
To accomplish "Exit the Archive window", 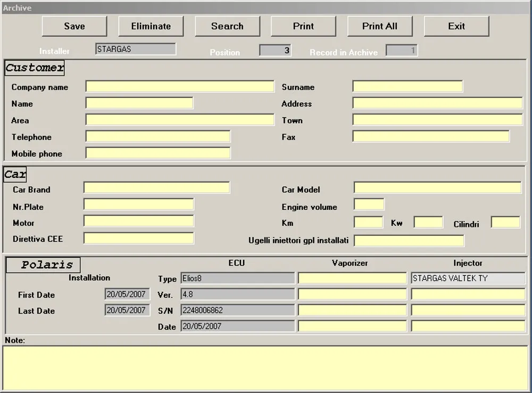I will 456,26.
